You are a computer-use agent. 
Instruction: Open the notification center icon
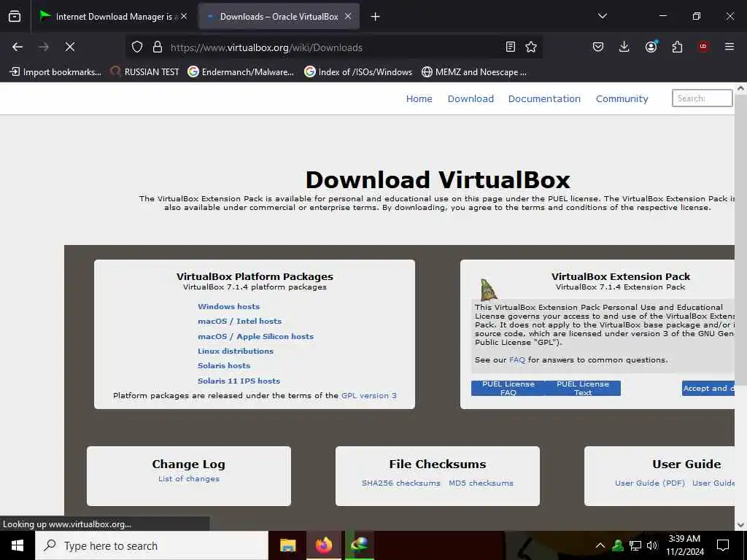(x=723, y=545)
